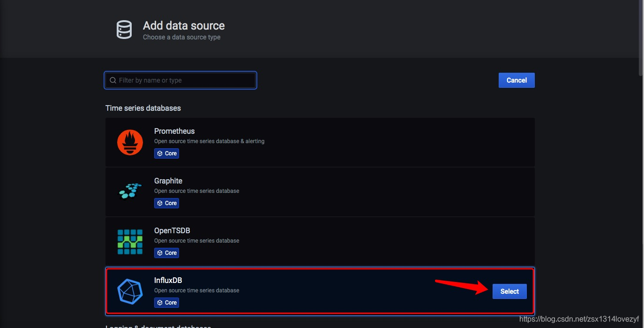Focus the Filter by name or type field

tap(180, 80)
